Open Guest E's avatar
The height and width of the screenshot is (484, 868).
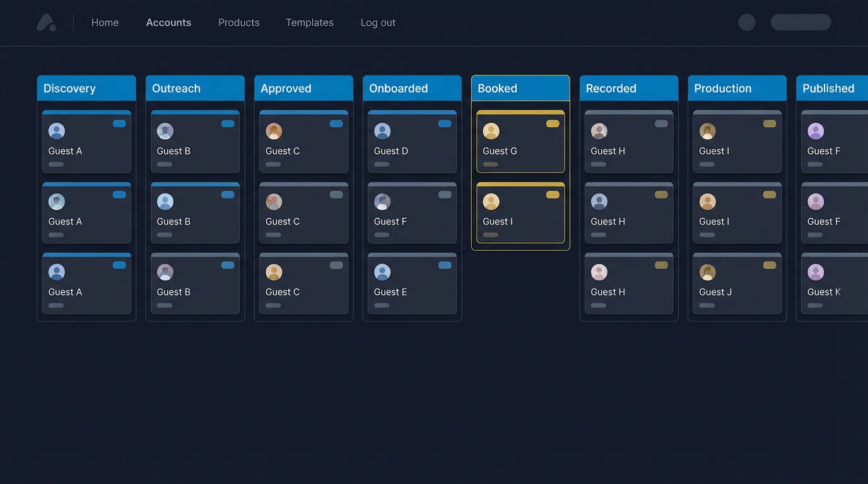[x=382, y=272]
